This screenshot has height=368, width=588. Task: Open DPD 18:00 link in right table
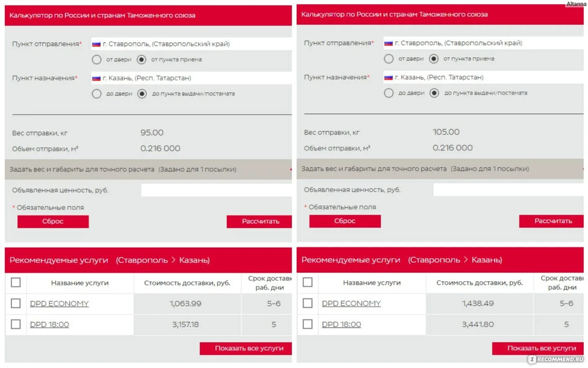[x=341, y=325]
